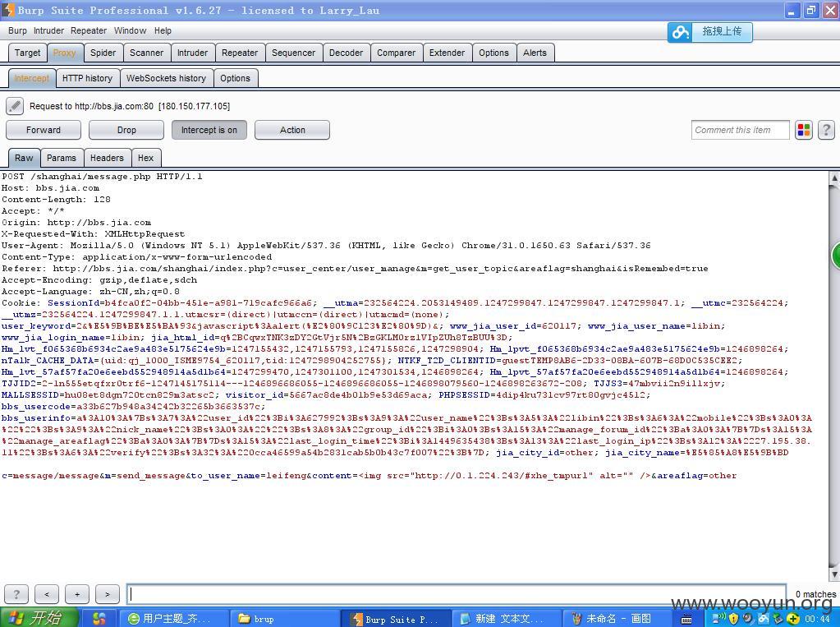Click the X-Requested-With header line

[x=93, y=234]
